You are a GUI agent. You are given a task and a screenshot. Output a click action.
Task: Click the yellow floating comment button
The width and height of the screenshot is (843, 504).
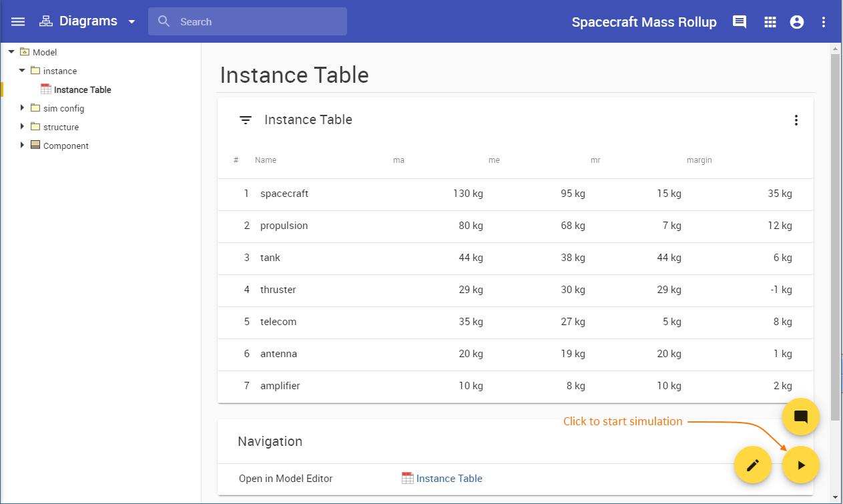click(x=801, y=417)
